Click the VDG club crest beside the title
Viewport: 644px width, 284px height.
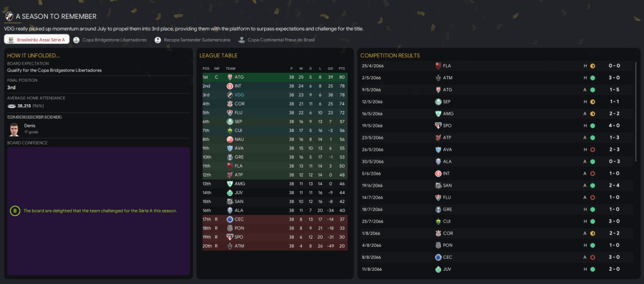(x=9, y=17)
